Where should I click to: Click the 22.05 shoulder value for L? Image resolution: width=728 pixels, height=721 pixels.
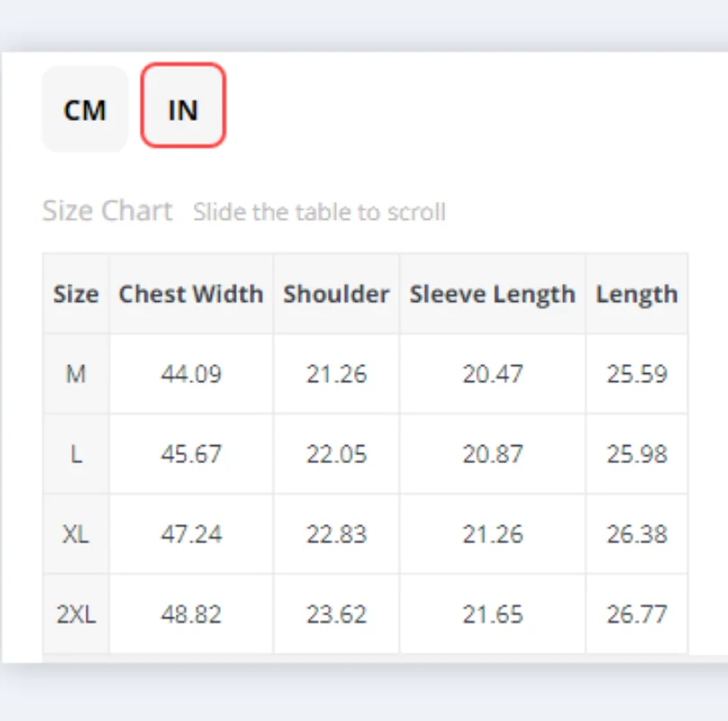pos(336,453)
